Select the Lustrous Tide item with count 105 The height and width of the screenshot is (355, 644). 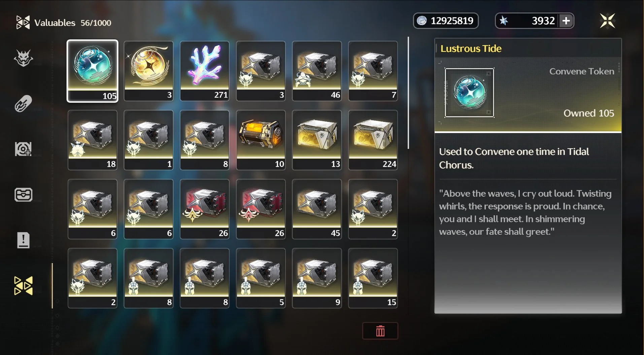93,71
